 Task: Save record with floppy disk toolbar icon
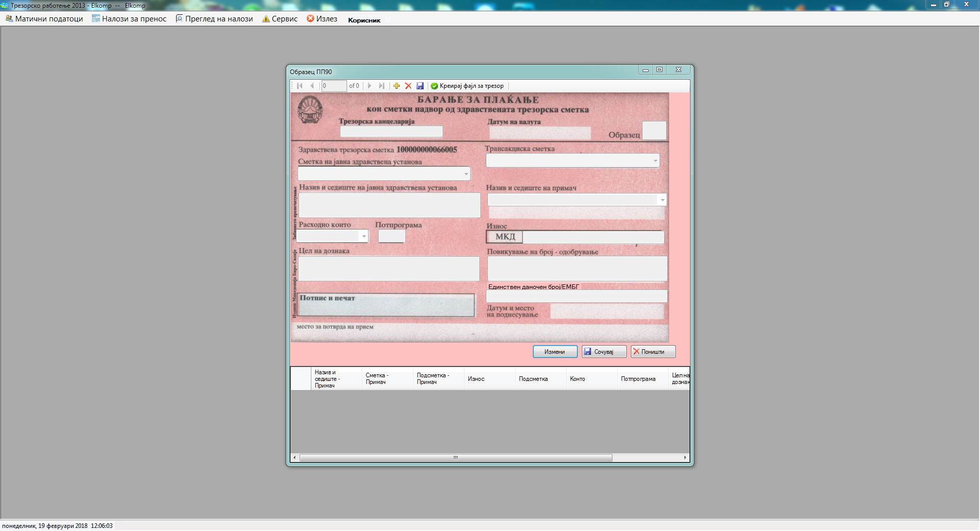click(x=420, y=86)
